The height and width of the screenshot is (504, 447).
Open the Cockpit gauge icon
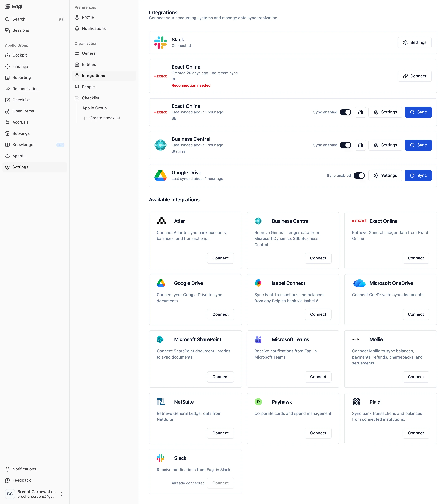pos(8,55)
